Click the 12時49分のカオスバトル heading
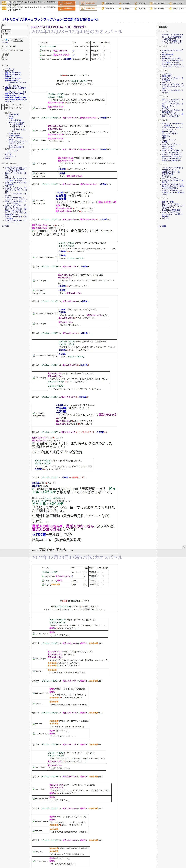 coord(77,32)
